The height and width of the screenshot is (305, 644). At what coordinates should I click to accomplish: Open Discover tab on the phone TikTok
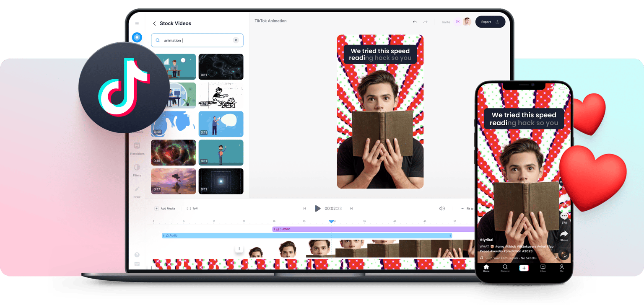(505, 268)
